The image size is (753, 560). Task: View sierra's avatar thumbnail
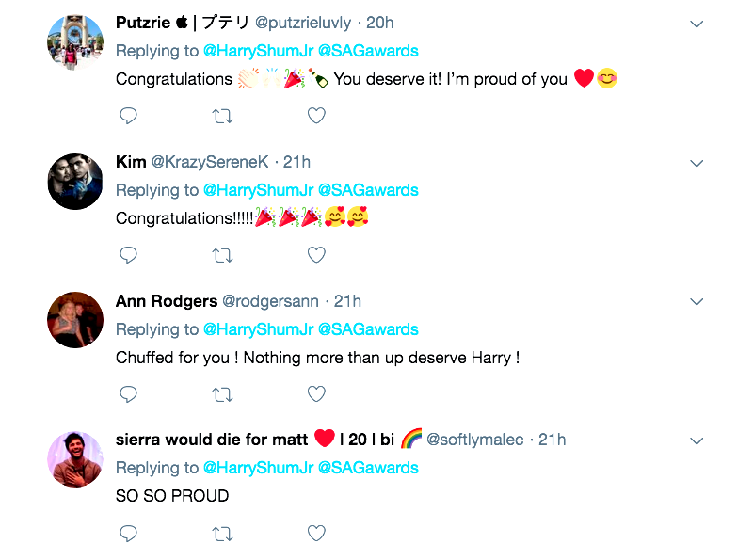(x=75, y=459)
